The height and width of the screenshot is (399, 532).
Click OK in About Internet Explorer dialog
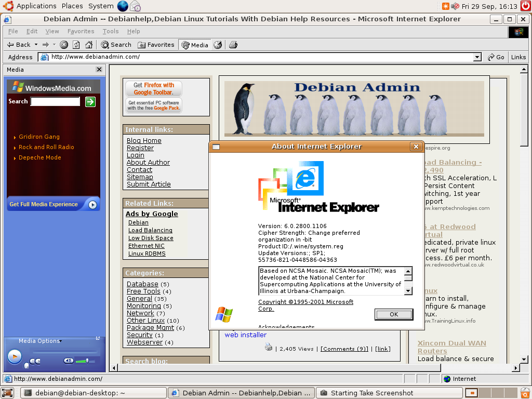394,314
